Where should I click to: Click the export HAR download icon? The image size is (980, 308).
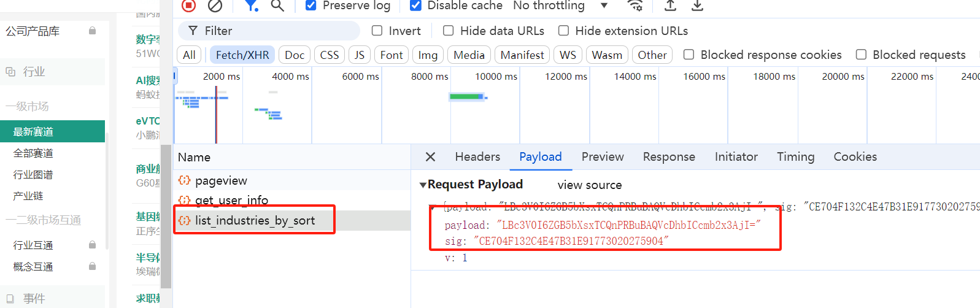click(x=697, y=6)
